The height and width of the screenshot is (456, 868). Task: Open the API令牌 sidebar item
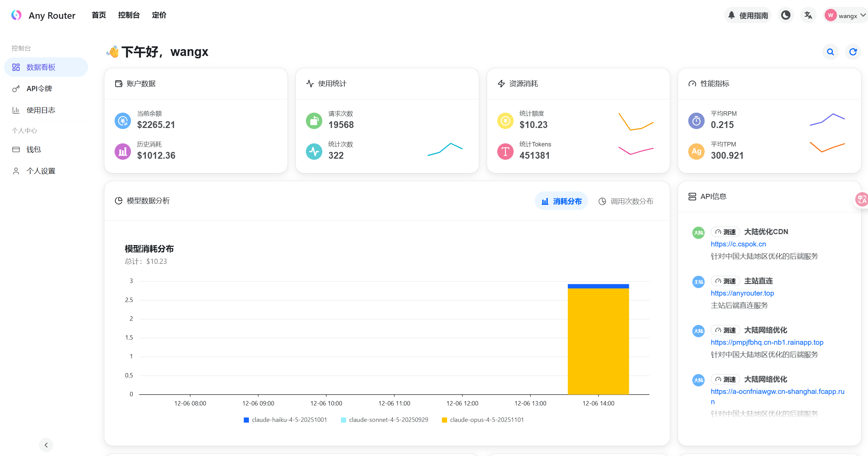(39, 89)
